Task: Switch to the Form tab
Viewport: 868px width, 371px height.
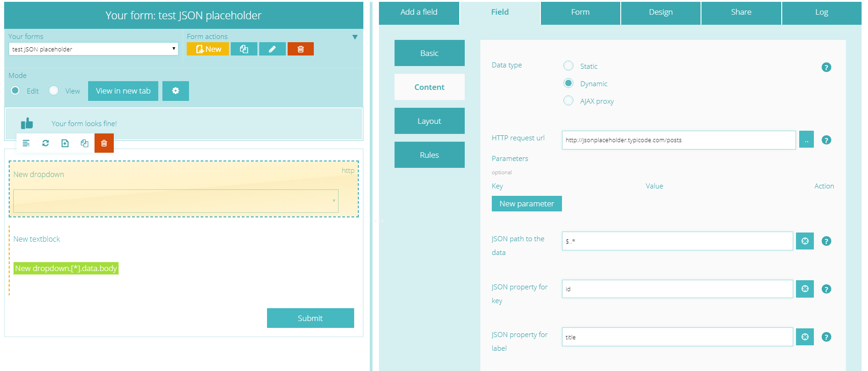Action: coord(580,12)
